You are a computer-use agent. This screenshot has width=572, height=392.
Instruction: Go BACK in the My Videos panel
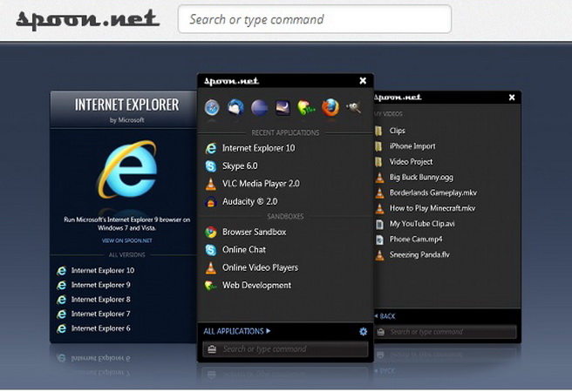point(385,316)
